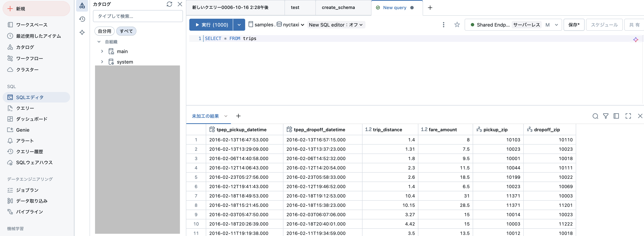Open fullscreen view of results
The height and width of the screenshot is (236, 644).
(628, 116)
